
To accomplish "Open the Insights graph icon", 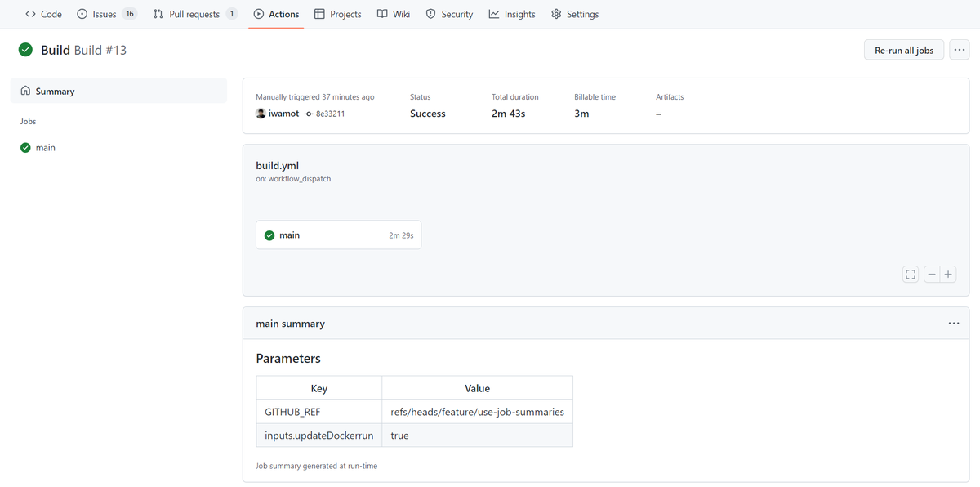I will tap(492, 13).
